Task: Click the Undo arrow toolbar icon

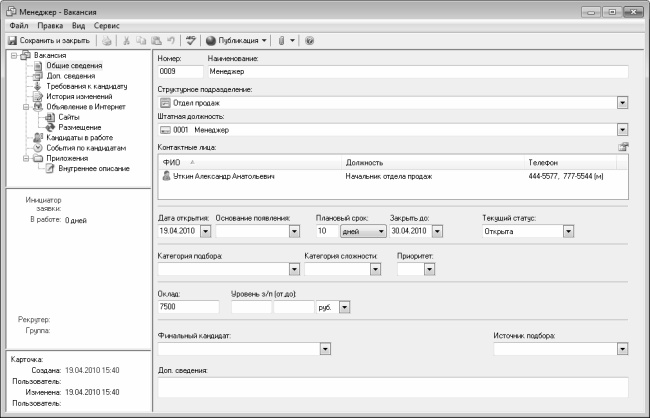Action: tap(173, 41)
